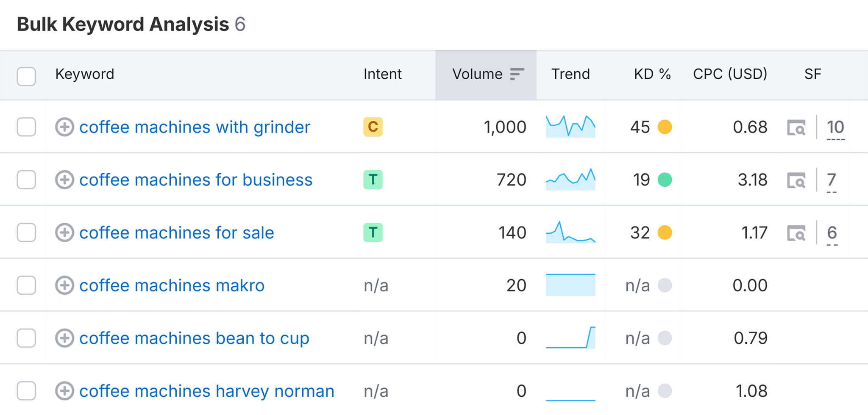Click Transactional badge for coffee machines for business

[x=373, y=180]
